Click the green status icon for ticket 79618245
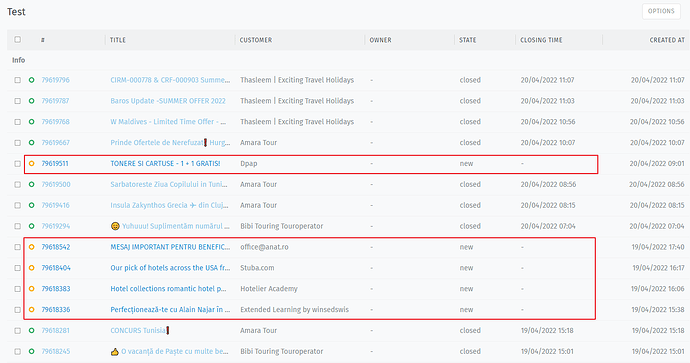 [x=32, y=352]
